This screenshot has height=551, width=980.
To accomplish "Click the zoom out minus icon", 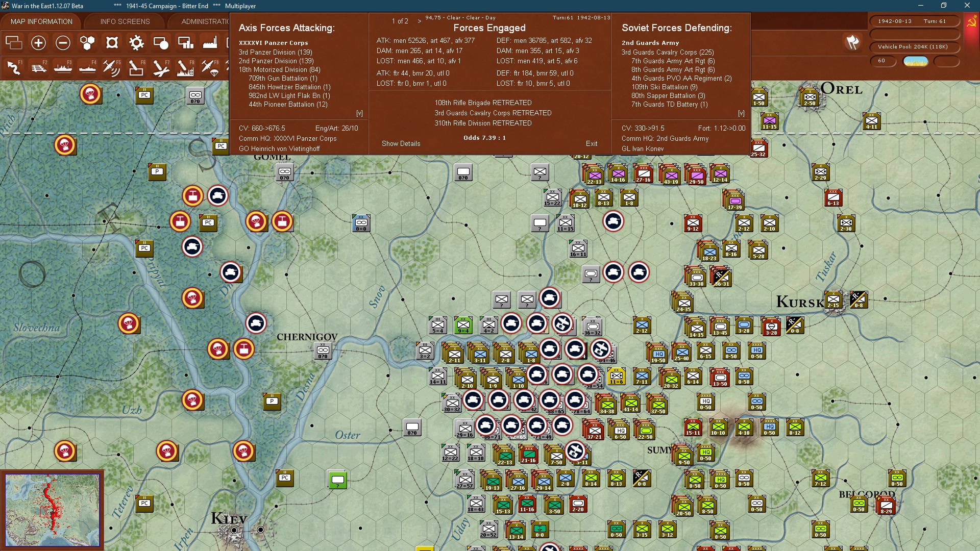I will tap(63, 43).
